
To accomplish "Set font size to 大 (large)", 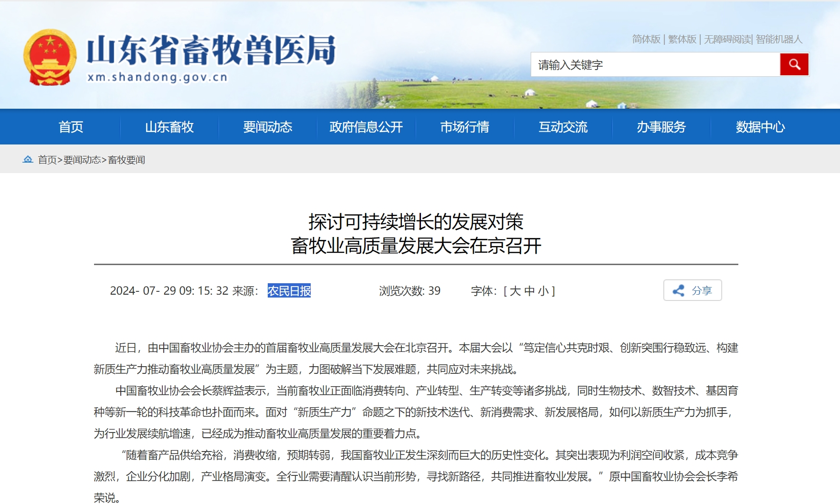I will click(515, 291).
